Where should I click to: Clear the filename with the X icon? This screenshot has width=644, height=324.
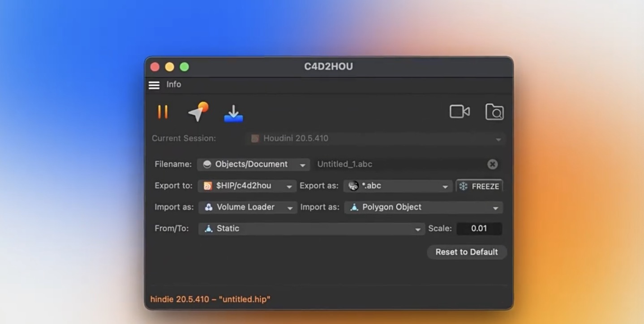492,164
